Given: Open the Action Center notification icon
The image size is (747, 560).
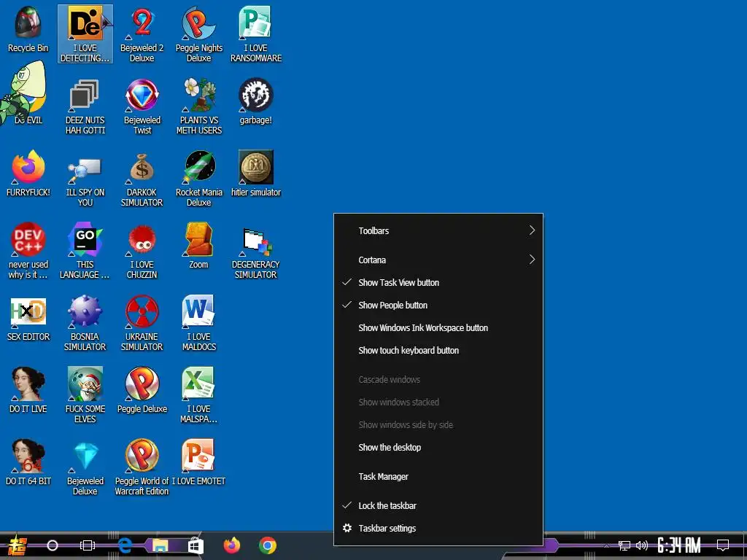Looking at the screenshot, I should click(723, 545).
